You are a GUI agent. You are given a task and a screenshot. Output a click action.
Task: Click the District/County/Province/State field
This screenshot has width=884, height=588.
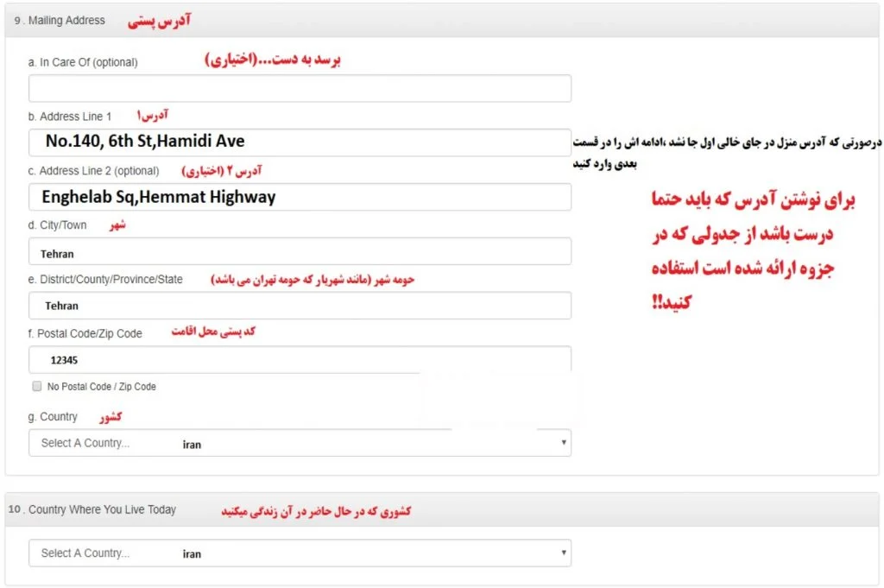click(x=300, y=305)
